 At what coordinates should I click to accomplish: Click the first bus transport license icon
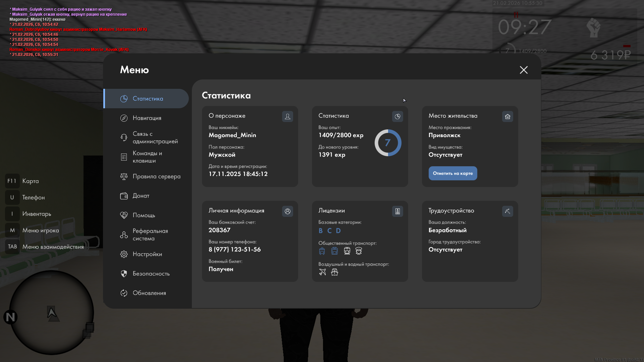click(322, 251)
